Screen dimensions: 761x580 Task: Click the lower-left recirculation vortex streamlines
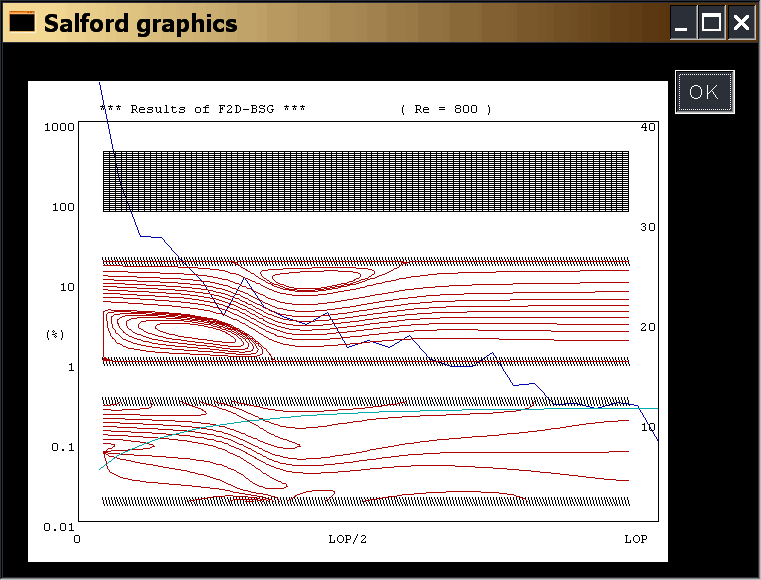click(187, 334)
